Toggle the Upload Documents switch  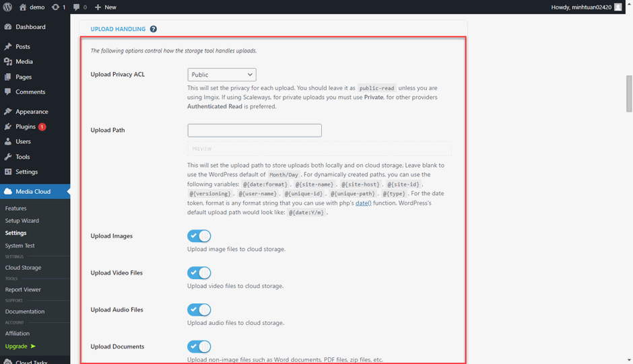tap(199, 347)
